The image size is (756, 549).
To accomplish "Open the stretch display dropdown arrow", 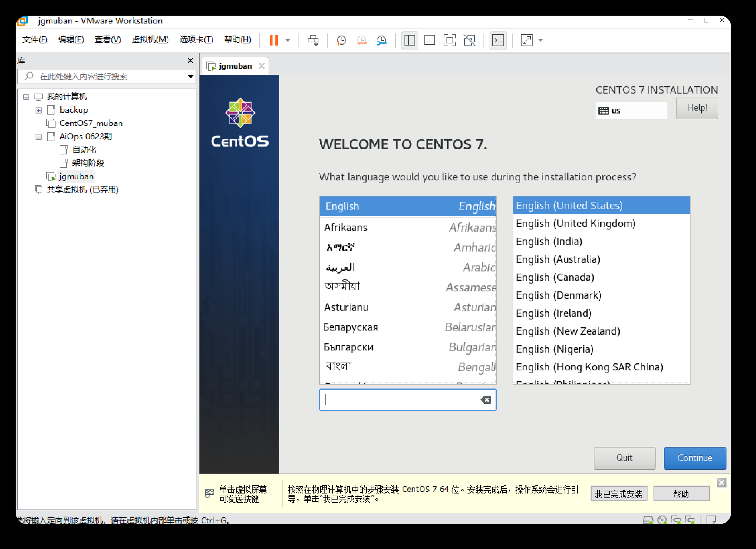I will 541,40.
